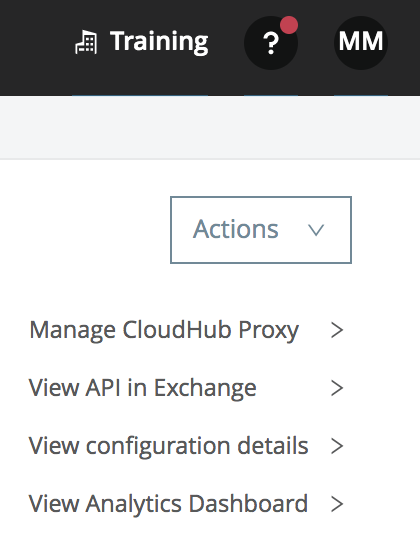Click the MM initials text
The image size is (420, 550).
[x=361, y=41]
